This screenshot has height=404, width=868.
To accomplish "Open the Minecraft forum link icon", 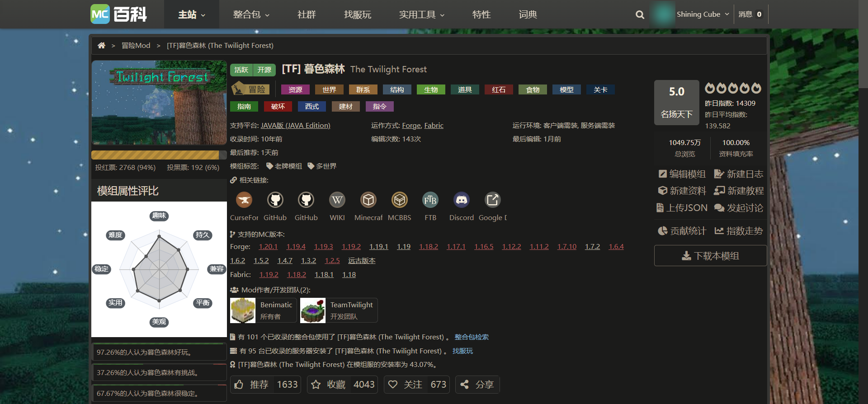I will pyautogui.click(x=368, y=200).
